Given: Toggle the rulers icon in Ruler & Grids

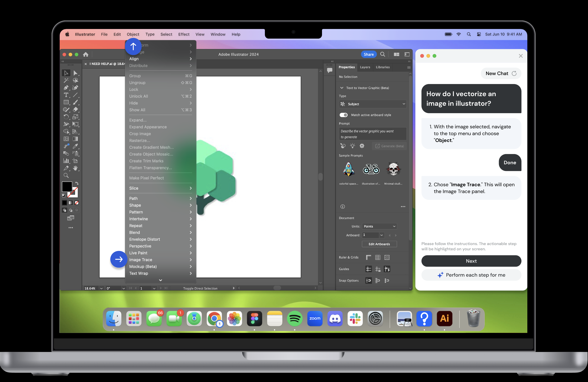Looking at the screenshot, I should click(368, 258).
